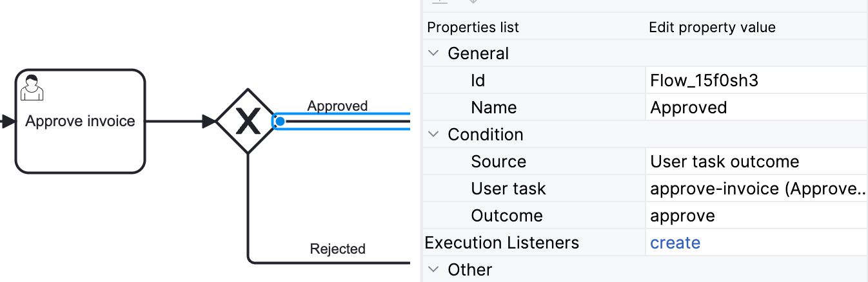Click the Properties list column header

pyautogui.click(x=473, y=28)
